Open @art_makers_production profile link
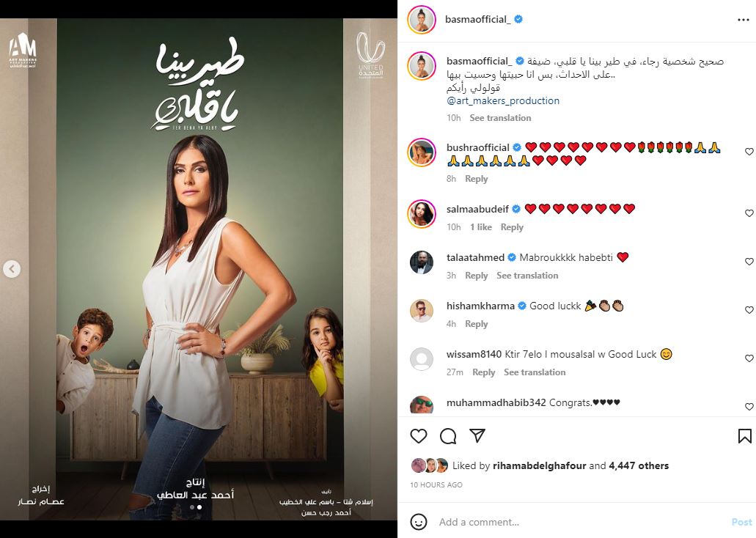Screen dimensions: 756x538 point(503,100)
